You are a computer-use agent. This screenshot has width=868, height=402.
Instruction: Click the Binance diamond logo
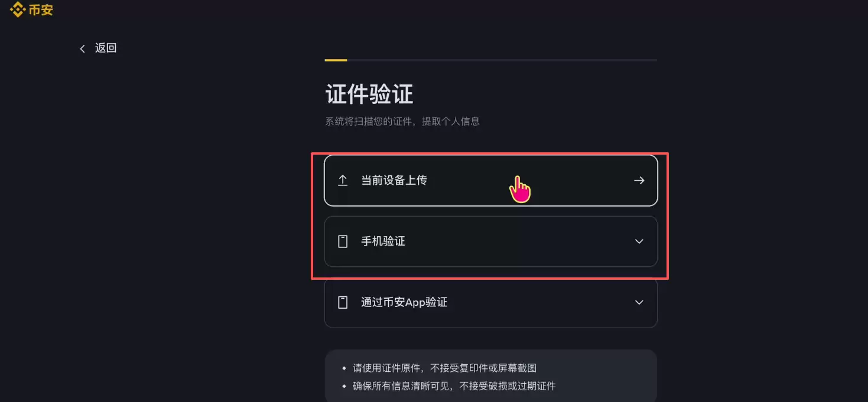click(17, 9)
